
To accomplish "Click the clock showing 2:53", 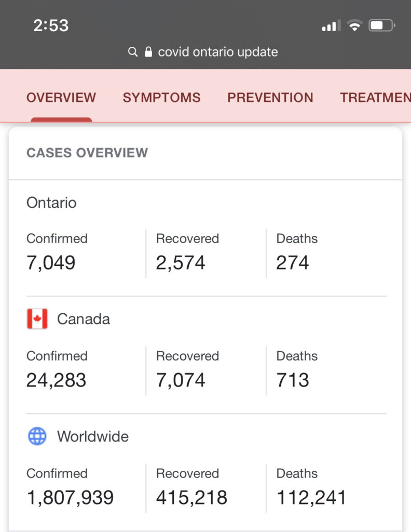I will 52,25.
